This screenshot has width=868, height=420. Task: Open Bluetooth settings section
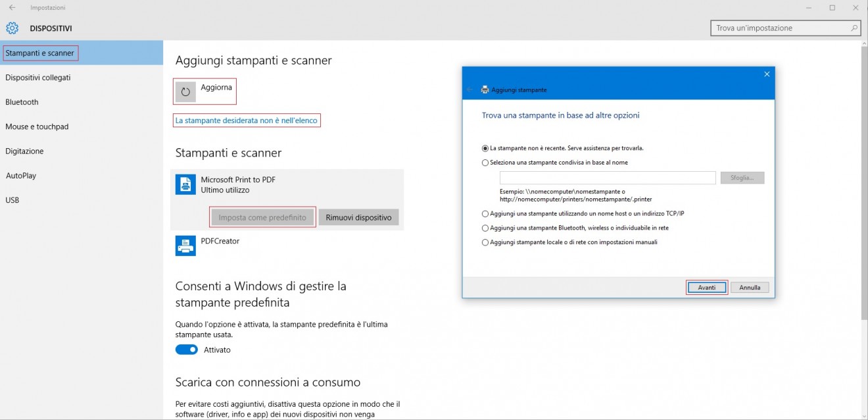82,102
